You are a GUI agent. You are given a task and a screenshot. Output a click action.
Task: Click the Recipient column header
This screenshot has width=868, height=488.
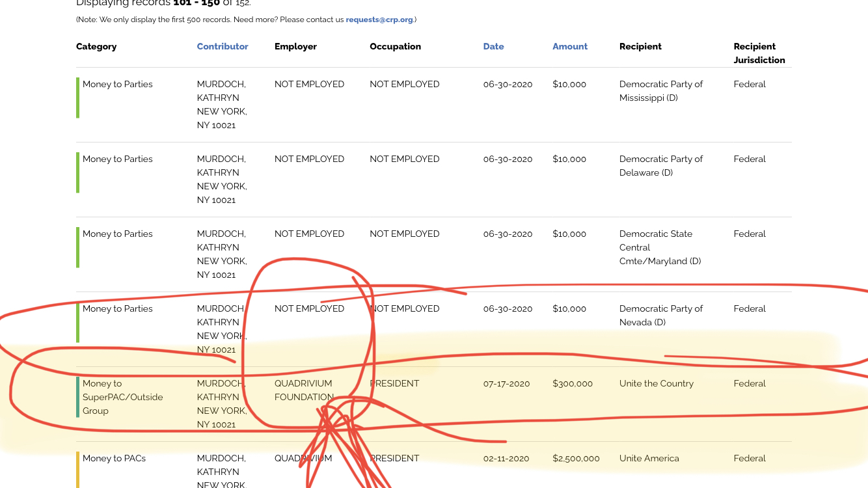tap(640, 46)
